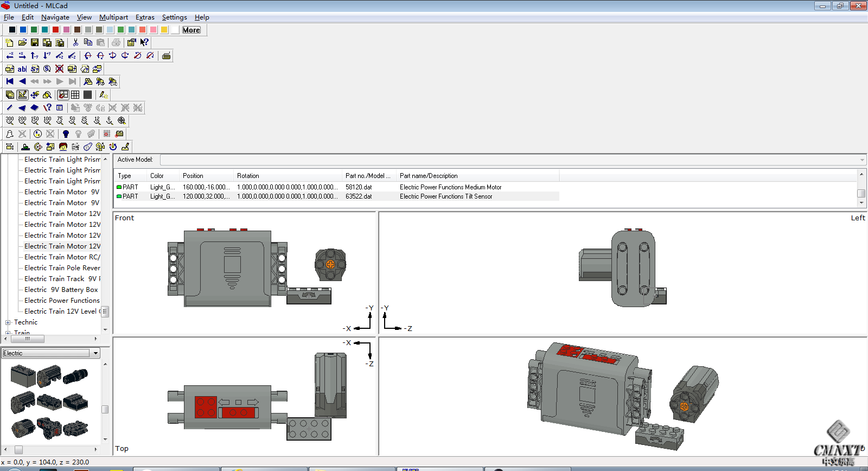This screenshot has width=868, height=471.
Task: Open the Settings menu
Action: pyautogui.click(x=174, y=17)
